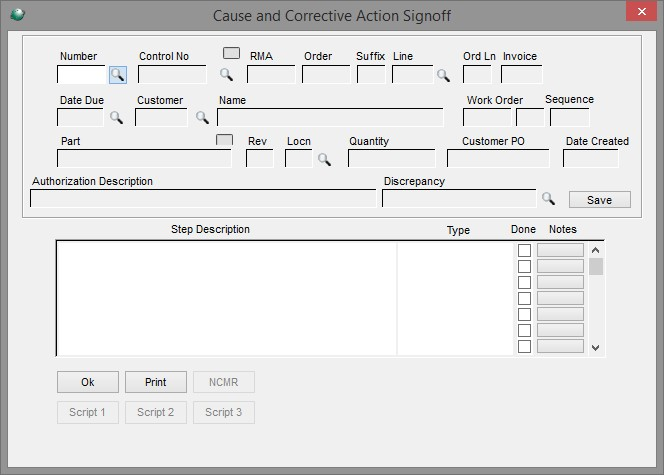Screen dimensions: 664x475
Task: Open the second row Notes button
Action: pos(560,266)
